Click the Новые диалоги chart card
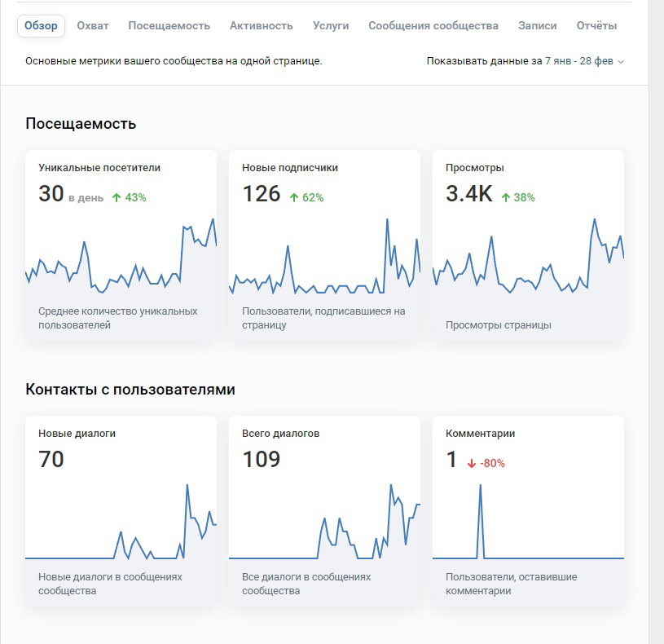 pos(121,511)
